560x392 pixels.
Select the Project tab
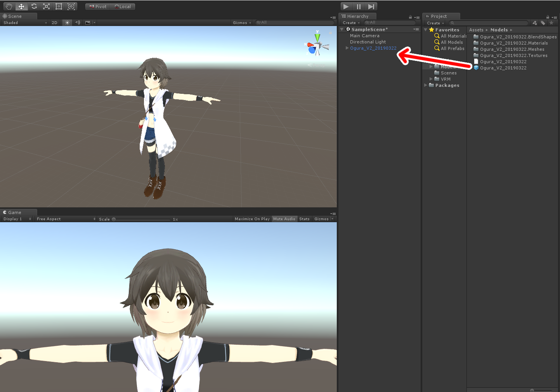pyautogui.click(x=441, y=16)
